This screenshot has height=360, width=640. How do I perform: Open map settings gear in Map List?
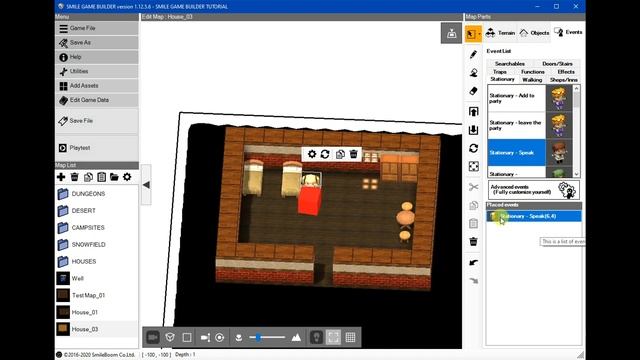[127, 177]
